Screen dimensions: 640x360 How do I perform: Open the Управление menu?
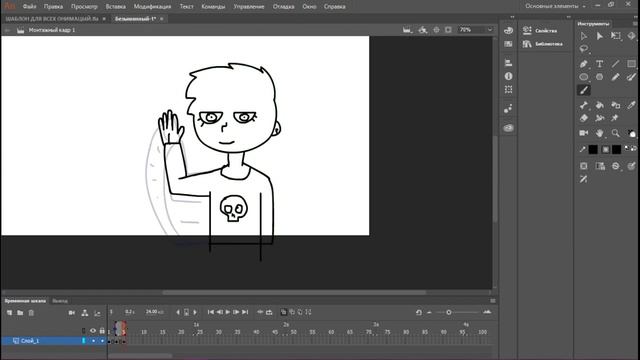(249, 7)
